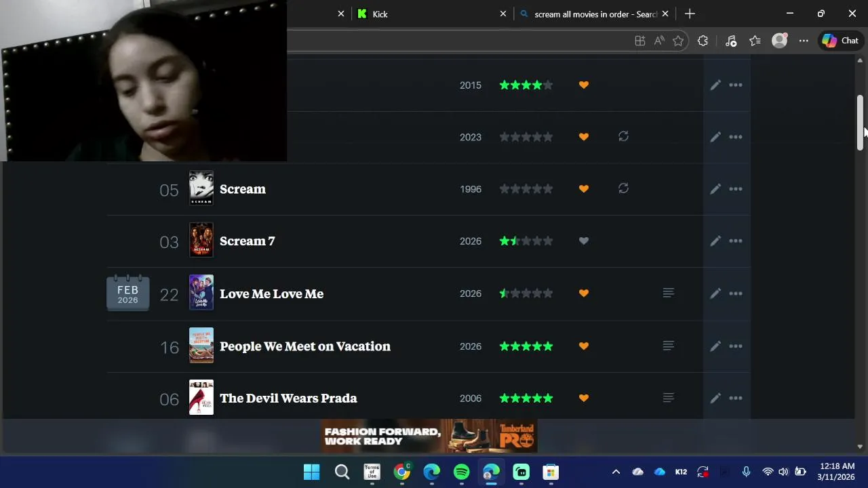This screenshot has height=488, width=868.
Task: Open Spotify from the taskbar
Action: [x=461, y=472]
